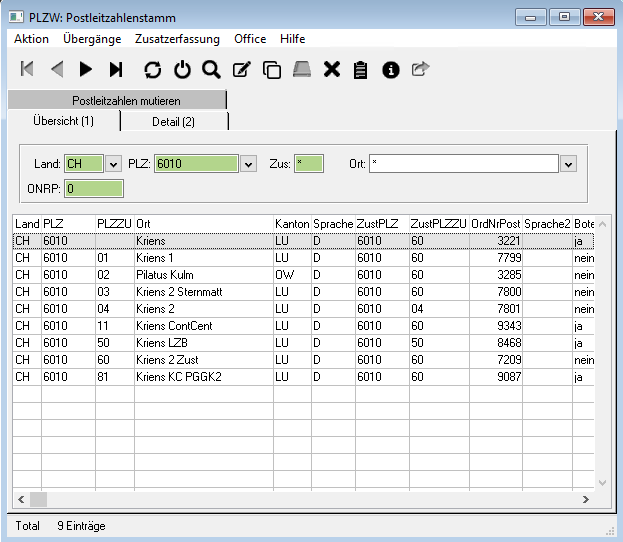Expand the Land dropdown arrow
623x542 pixels.
113,164
